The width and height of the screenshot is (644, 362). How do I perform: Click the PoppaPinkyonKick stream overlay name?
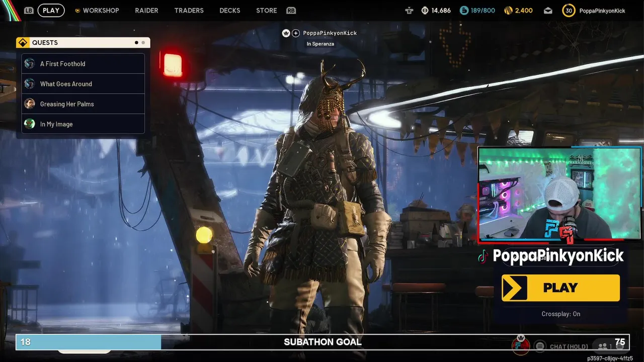(x=558, y=256)
